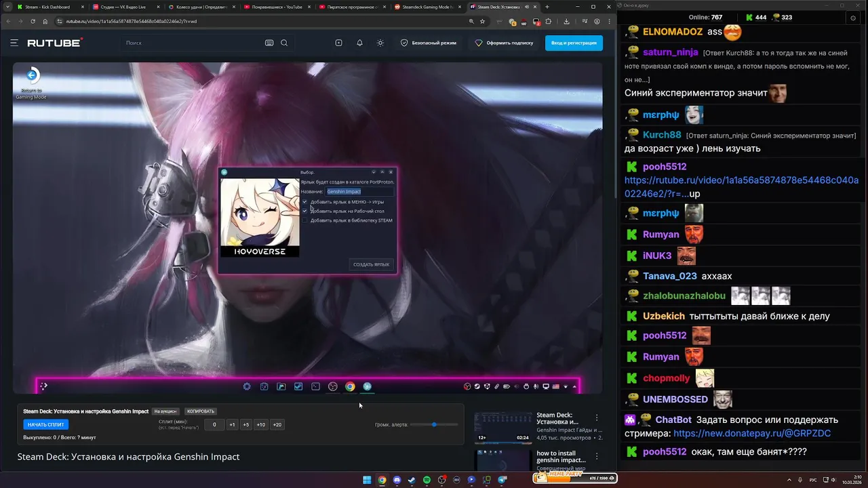The image size is (868, 488).
Task: Add +1 minute to split
Action: 232,424
